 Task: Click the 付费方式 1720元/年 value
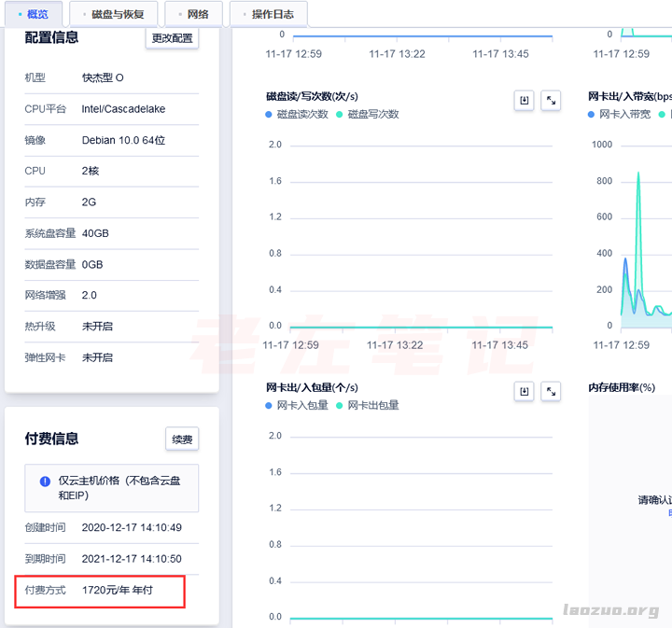118,590
